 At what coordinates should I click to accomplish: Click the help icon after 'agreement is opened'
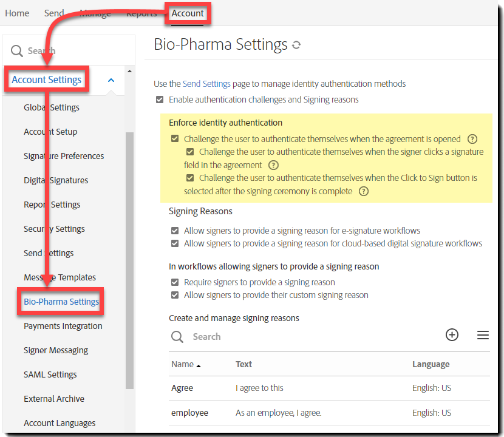coord(472,139)
